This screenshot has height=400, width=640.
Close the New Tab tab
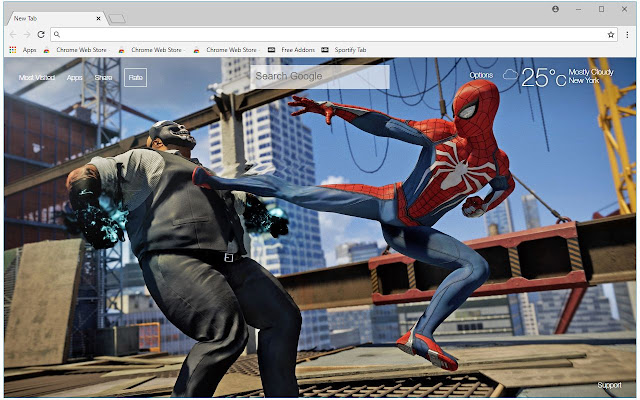[x=98, y=18]
